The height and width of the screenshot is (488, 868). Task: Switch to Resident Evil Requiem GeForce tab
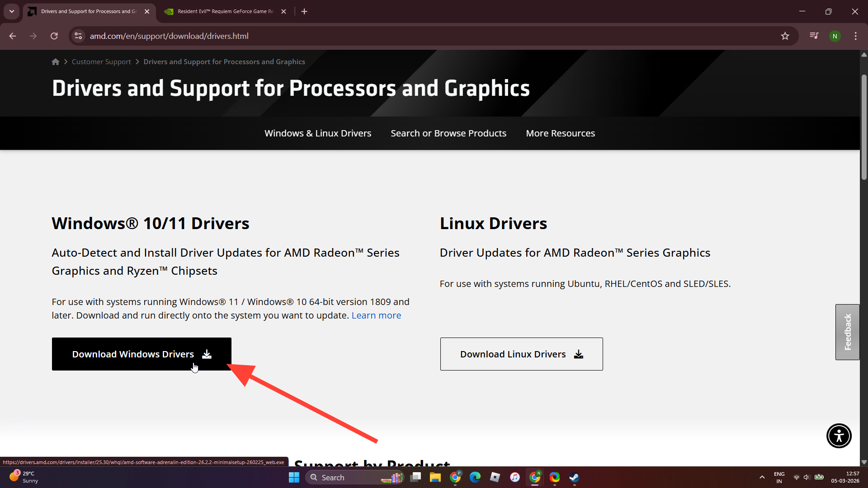pyautogui.click(x=225, y=11)
